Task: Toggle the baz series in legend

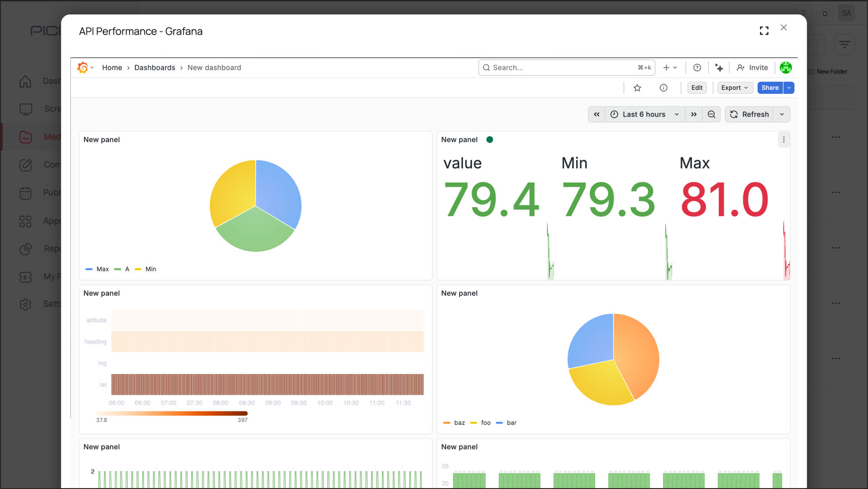Action: [x=459, y=423]
